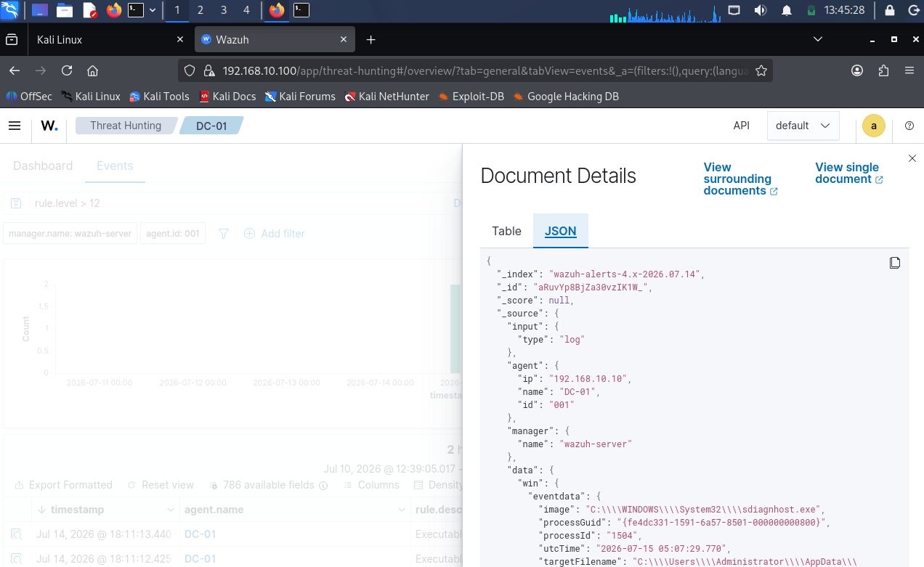Open the Kali Forums bookmark
This screenshot has height=567, width=924.
pos(300,96)
